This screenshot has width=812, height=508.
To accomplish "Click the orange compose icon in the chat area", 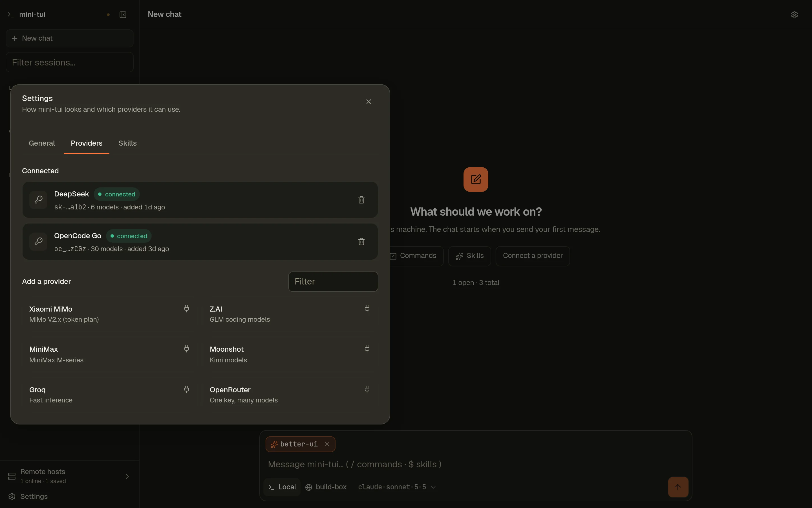I will pyautogui.click(x=476, y=179).
